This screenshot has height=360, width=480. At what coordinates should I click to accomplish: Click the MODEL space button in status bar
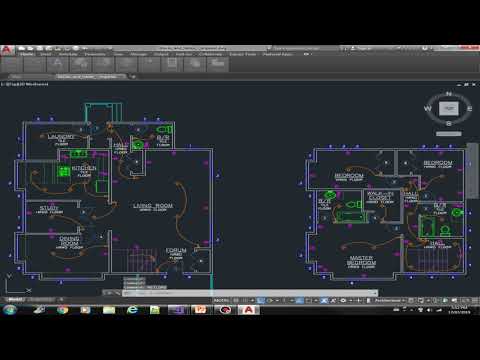coord(221,300)
